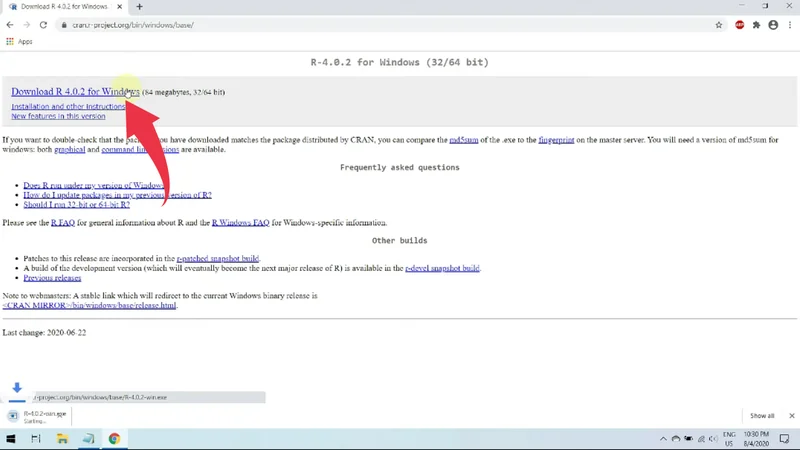Open the Chrome three-dot menu
The width and height of the screenshot is (800, 450).
(x=790, y=25)
